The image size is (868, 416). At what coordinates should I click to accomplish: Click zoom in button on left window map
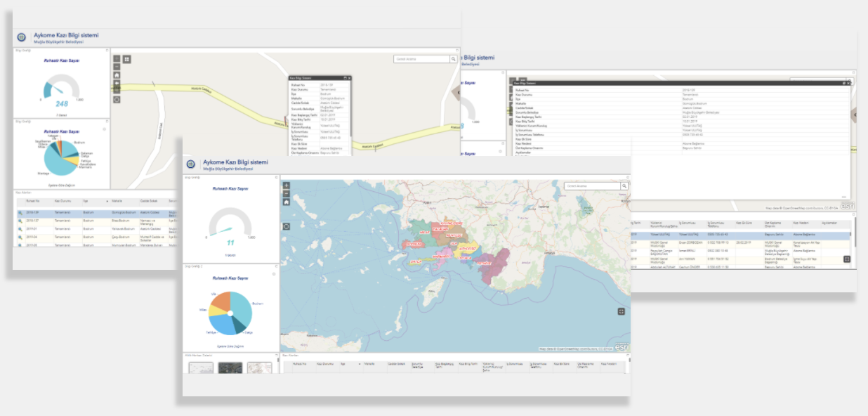(117, 59)
